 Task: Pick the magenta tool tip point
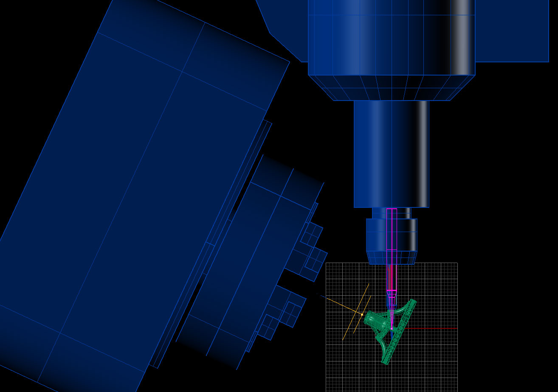point(392,328)
